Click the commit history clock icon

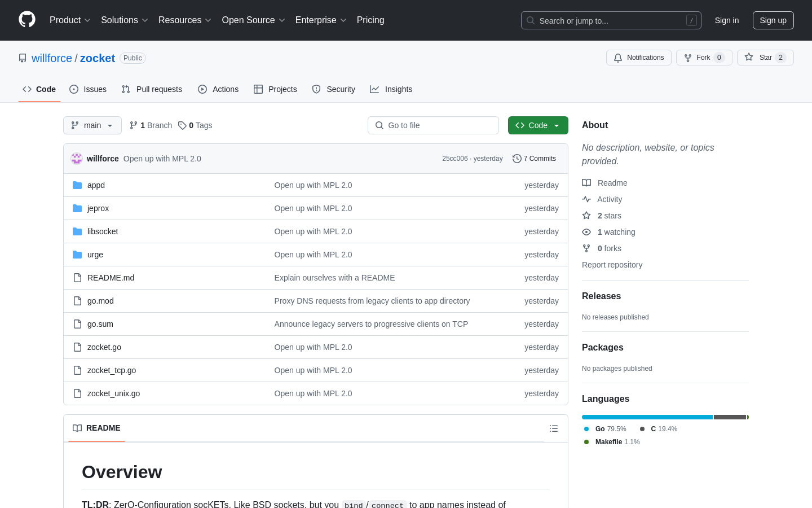click(x=517, y=159)
